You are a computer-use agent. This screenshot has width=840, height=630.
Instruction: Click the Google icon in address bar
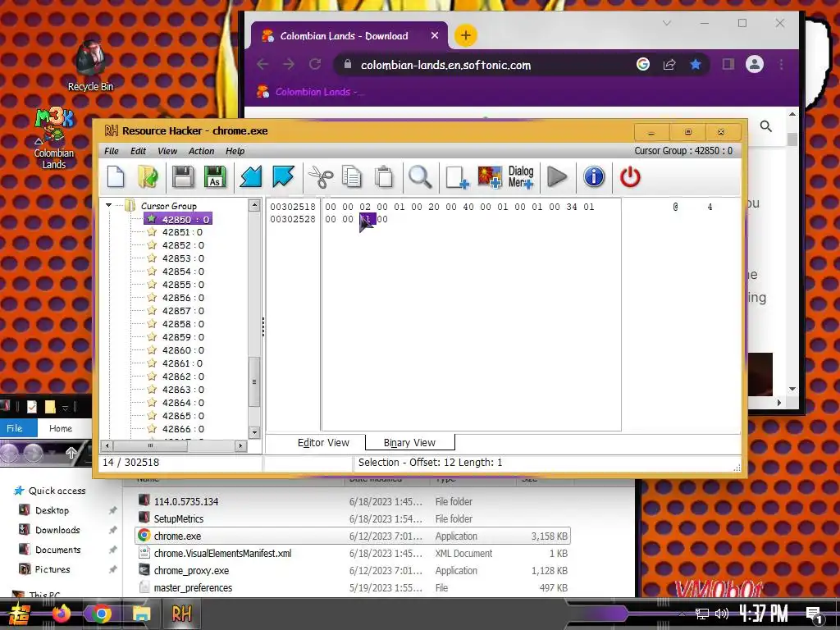coord(643,64)
